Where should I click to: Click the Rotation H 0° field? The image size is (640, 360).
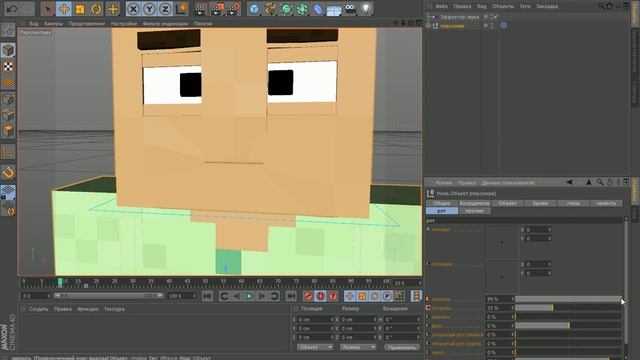tap(402, 319)
